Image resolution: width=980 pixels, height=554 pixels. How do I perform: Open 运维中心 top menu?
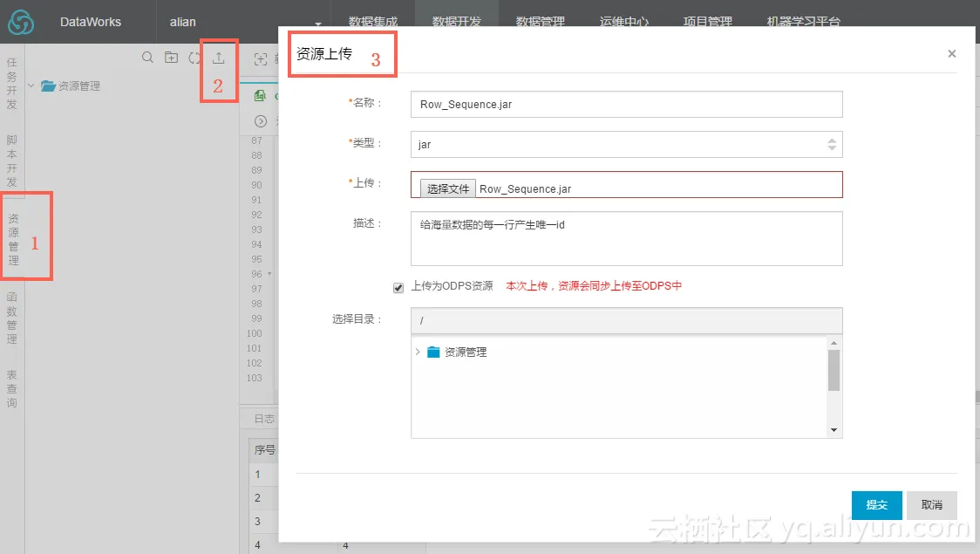click(624, 22)
